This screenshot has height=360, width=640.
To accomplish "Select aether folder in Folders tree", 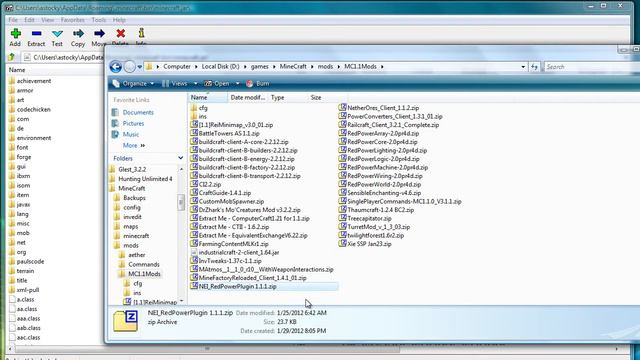I will [x=137, y=255].
